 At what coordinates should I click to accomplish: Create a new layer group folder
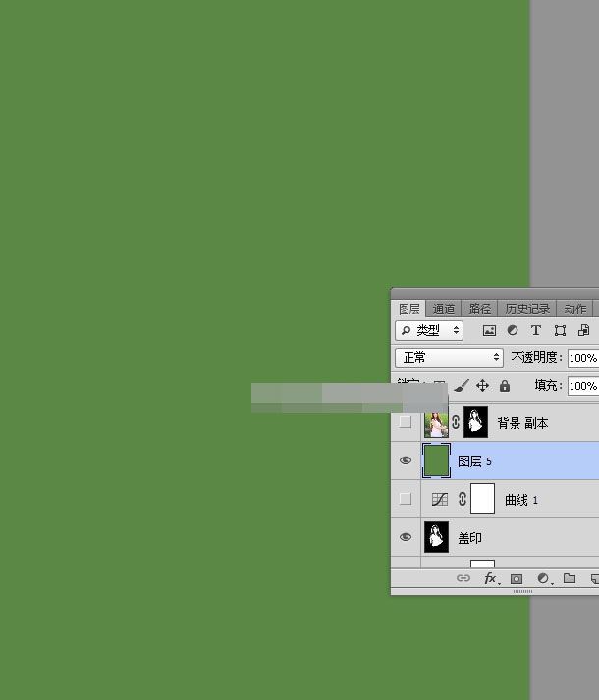[570, 578]
